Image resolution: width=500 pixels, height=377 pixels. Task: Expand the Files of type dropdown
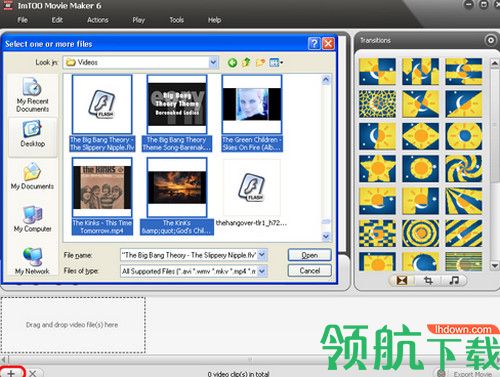[x=262, y=271]
